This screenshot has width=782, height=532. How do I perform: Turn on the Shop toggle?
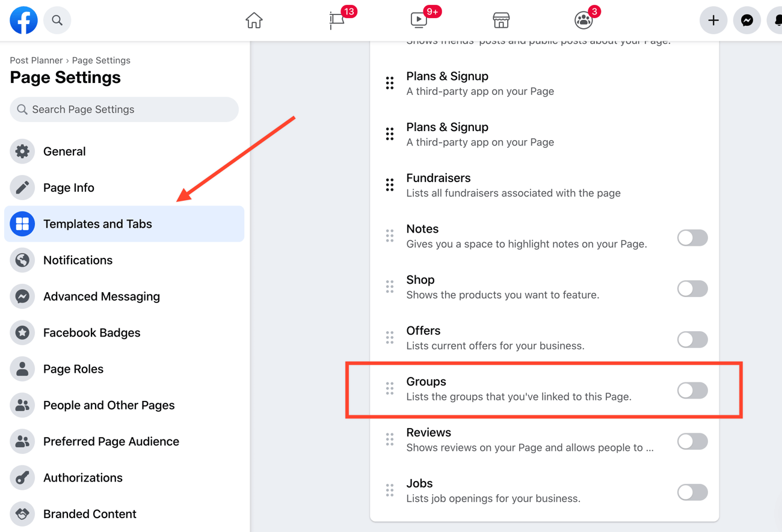pos(692,289)
